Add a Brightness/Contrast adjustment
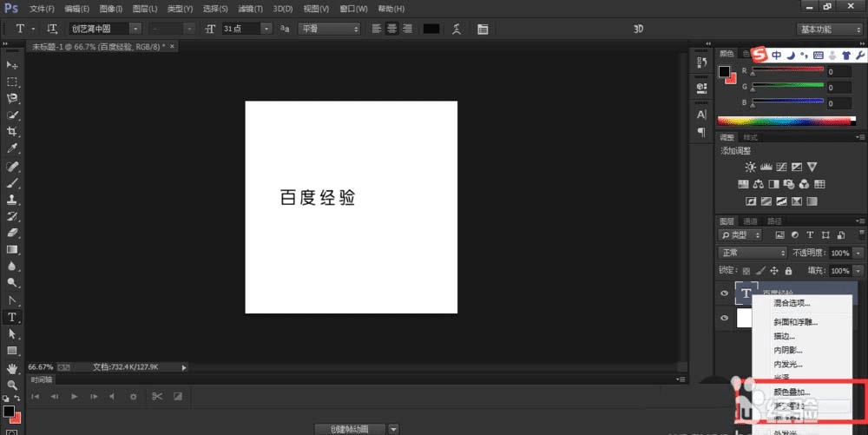This screenshot has width=868, height=435. point(750,167)
